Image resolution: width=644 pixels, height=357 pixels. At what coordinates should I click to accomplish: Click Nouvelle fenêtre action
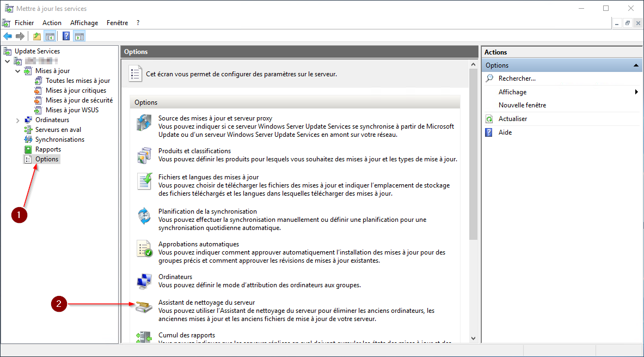(522, 105)
